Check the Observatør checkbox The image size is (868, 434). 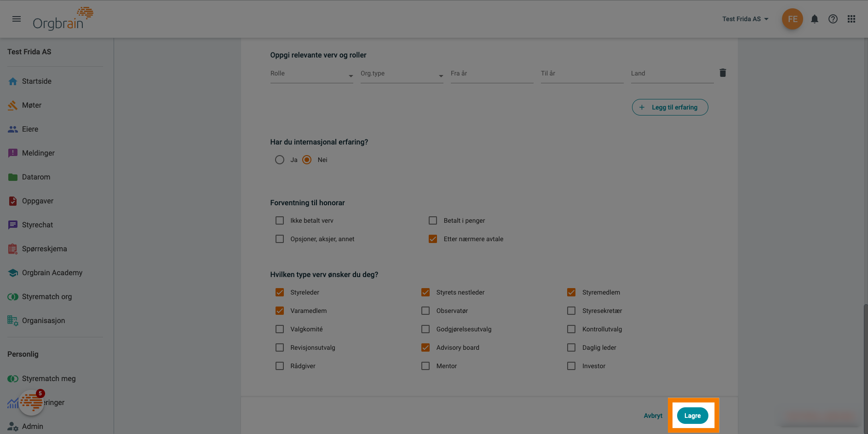click(x=425, y=311)
